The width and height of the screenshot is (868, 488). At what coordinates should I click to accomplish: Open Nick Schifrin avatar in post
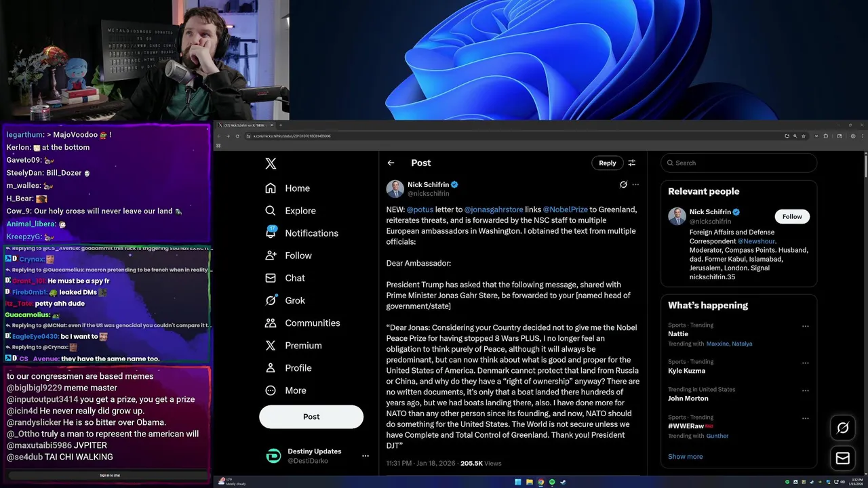click(395, 188)
